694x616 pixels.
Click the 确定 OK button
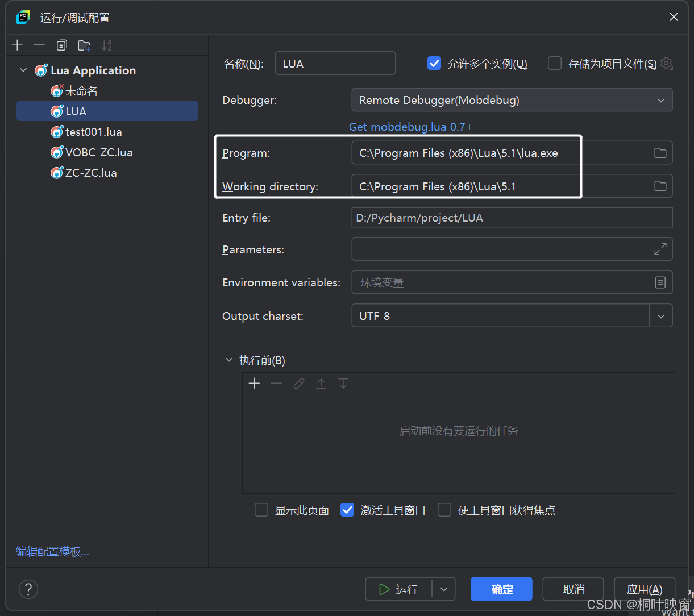coord(501,589)
